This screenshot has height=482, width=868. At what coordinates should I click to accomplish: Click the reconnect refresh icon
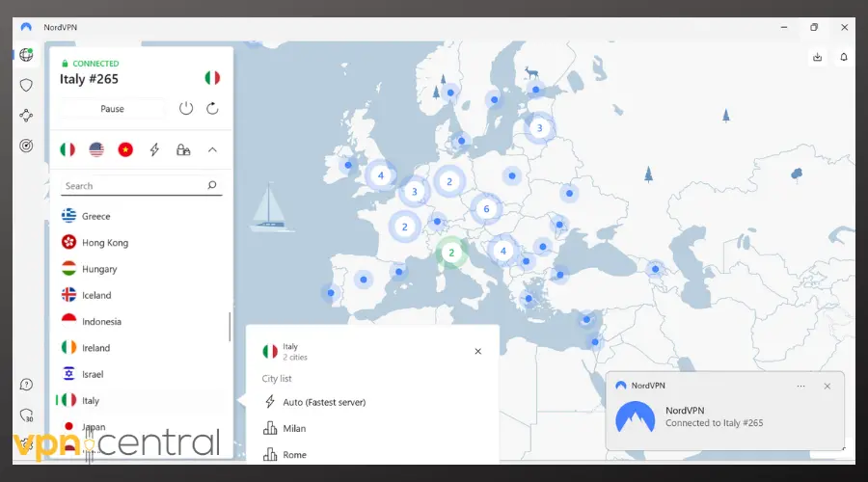(x=212, y=109)
